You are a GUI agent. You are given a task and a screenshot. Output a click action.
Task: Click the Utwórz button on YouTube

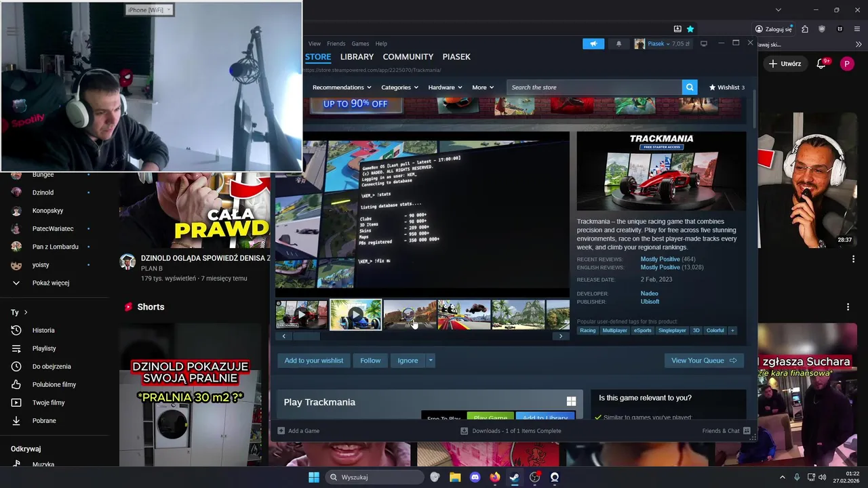[785, 63]
